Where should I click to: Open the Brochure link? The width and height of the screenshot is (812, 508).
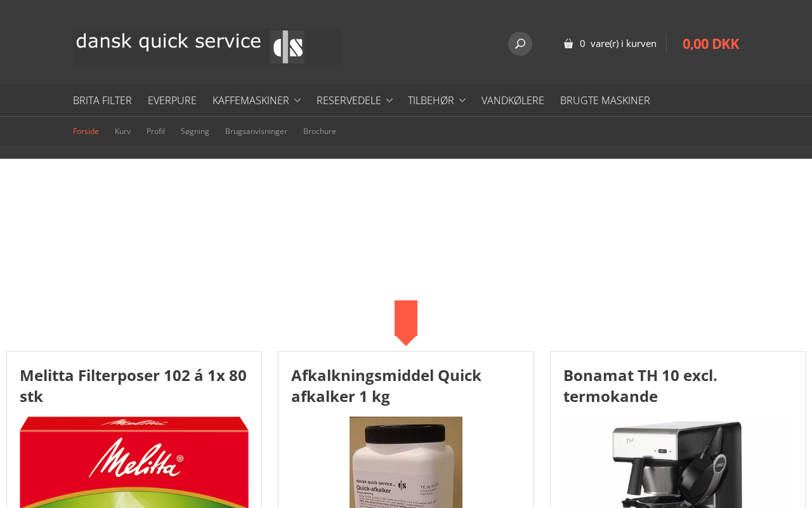[320, 131]
